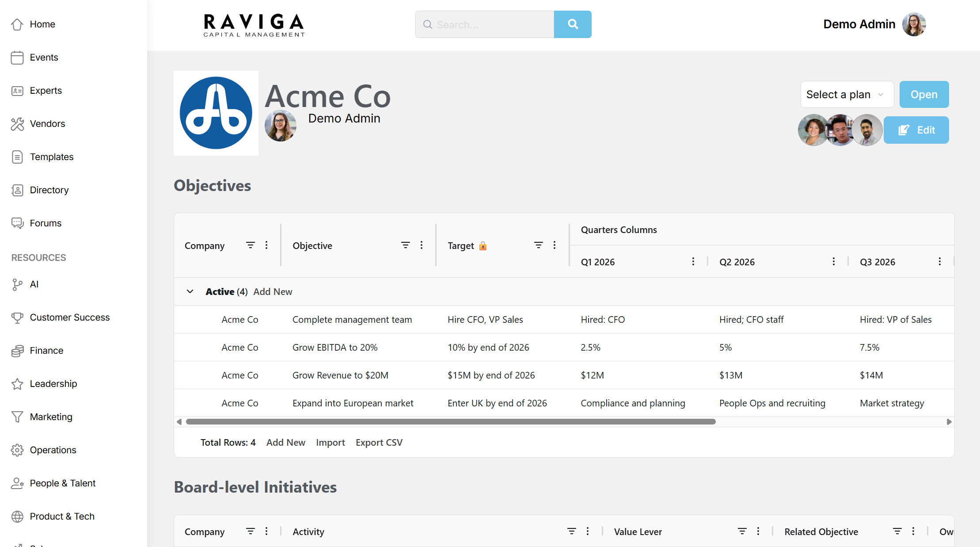Click the Edit button
Image resolution: width=980 pixels, height=547 pixels.
(x=916, y=130)
